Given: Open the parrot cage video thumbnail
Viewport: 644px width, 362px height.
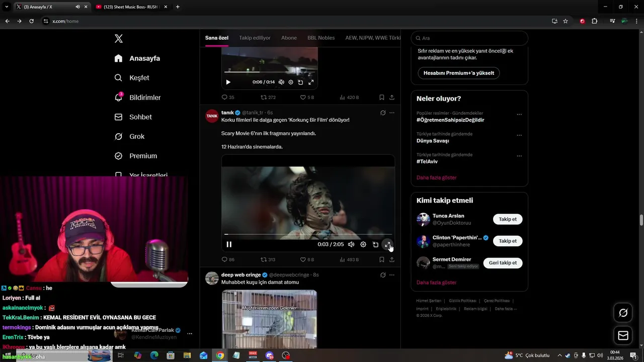Looking at the screenshot, I should 270,319.
